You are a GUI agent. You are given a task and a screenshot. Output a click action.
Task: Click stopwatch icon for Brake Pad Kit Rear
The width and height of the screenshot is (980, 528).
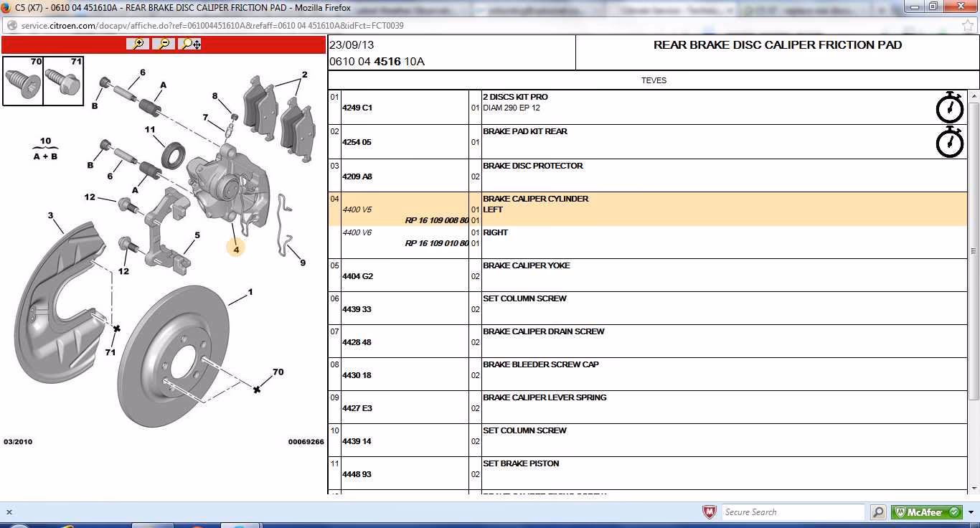(950, 141)
